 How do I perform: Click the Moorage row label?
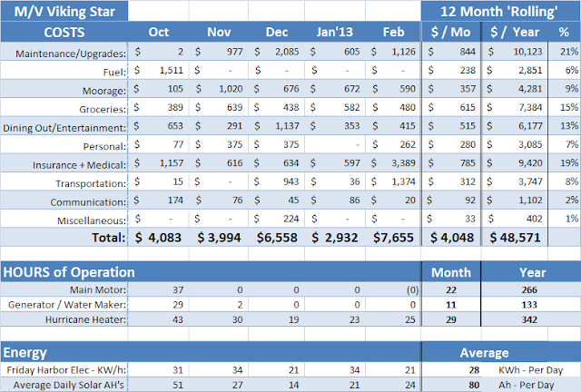tap(104, 91)
